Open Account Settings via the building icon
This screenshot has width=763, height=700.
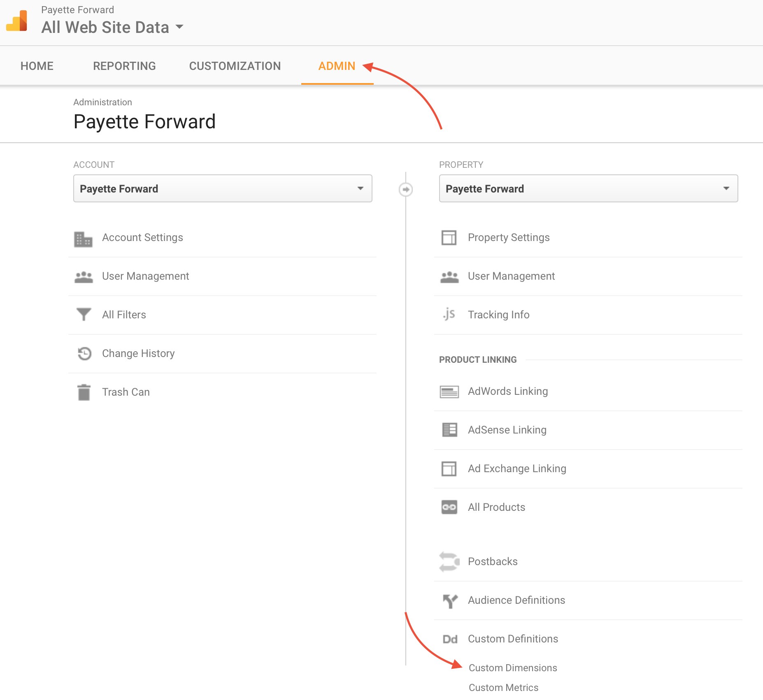tap(84, 238)
